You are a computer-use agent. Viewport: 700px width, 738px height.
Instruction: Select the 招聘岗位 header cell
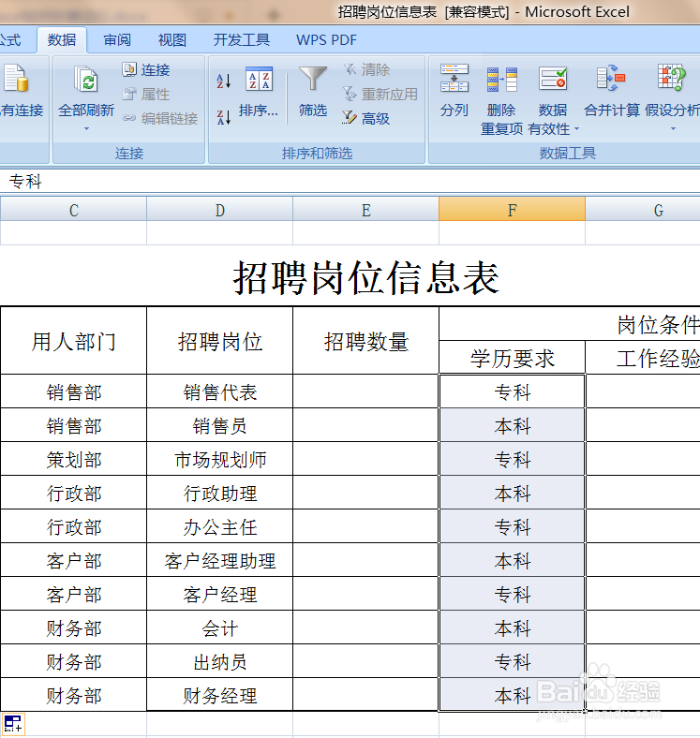pyautogui.click(x=219, y=341)
